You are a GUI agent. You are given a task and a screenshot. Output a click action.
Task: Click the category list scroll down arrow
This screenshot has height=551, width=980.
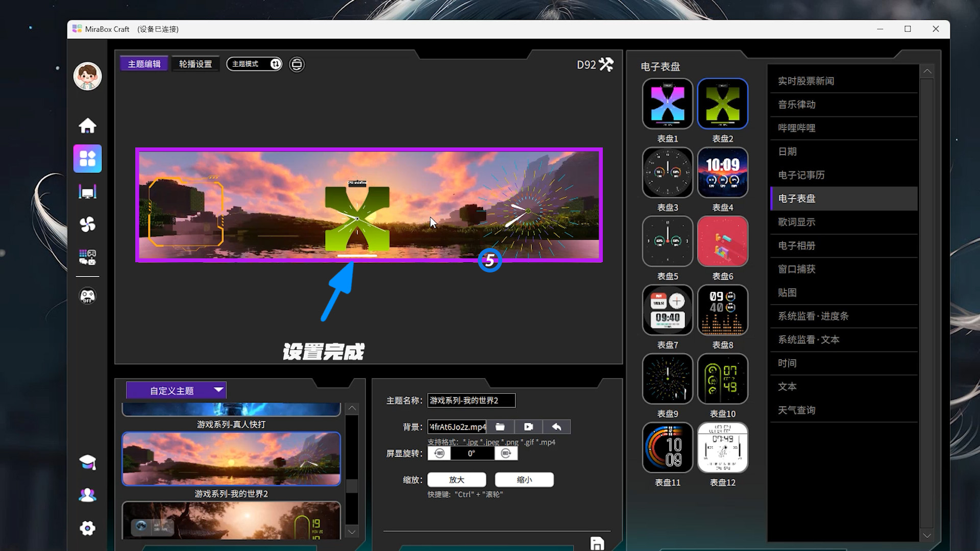click(x=927, y=535)
